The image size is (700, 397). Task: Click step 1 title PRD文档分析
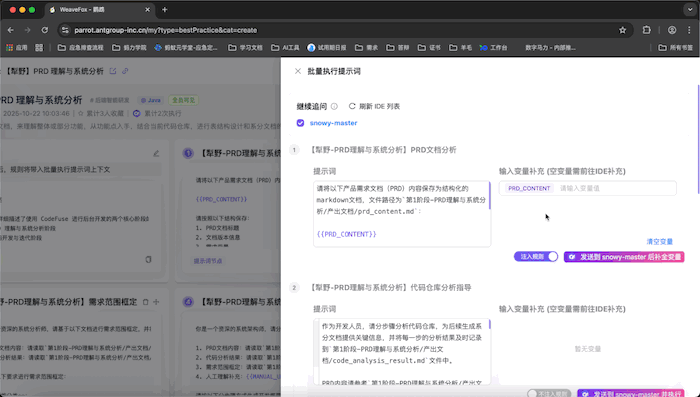point(382,150)
